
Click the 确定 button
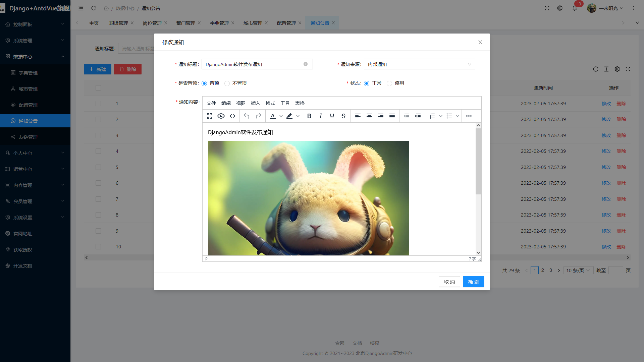[473, 282]
